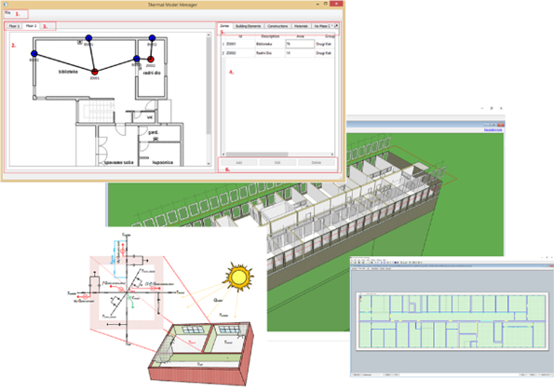
Task: Click the Add button below zones table
Action: tap(239, 163)
